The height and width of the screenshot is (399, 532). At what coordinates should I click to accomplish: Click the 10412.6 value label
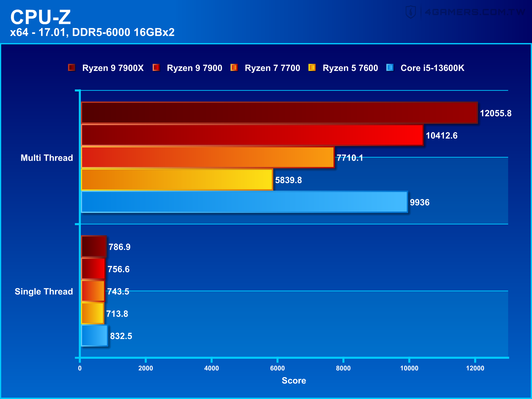[x=442, y=135]
